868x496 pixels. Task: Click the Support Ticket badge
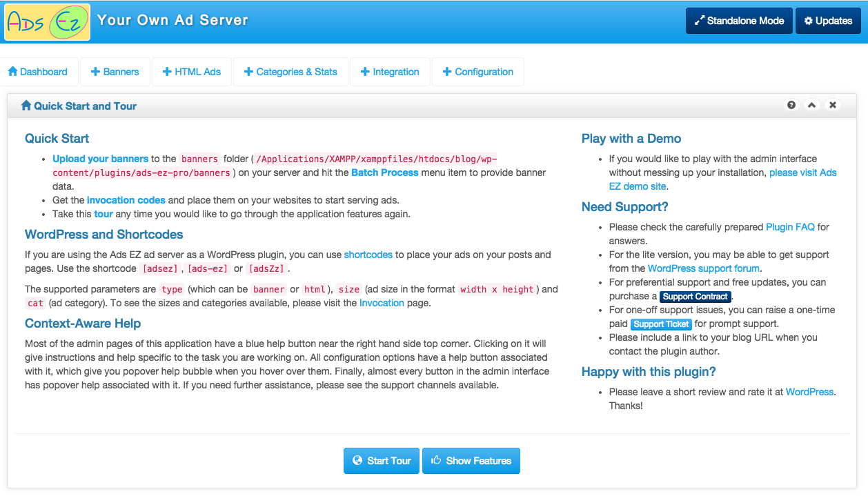coord(661,324)
